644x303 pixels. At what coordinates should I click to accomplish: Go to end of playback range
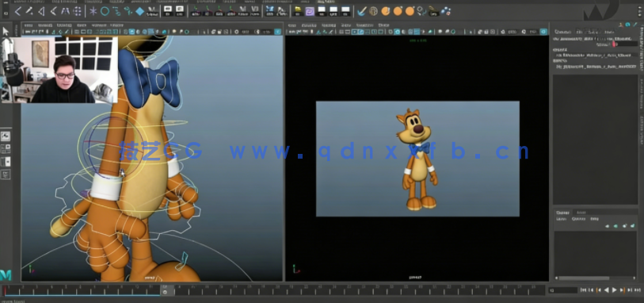point(638,290)
